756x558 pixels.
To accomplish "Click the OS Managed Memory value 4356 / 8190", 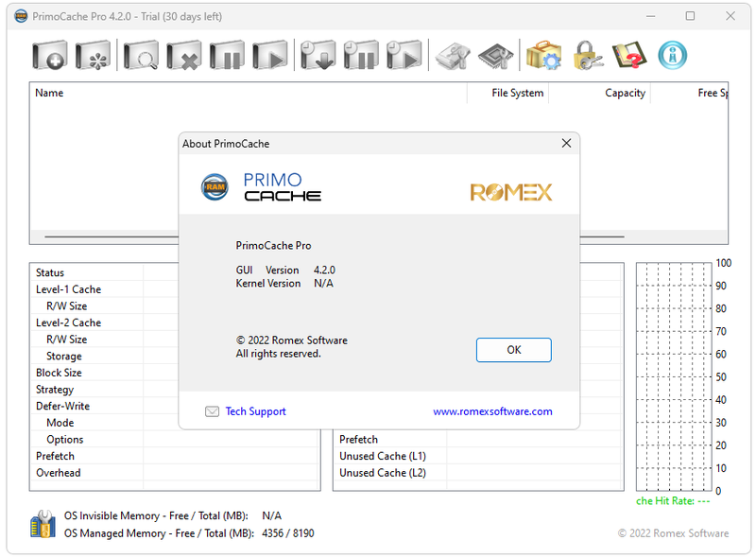I will click(x=288, y=533).
